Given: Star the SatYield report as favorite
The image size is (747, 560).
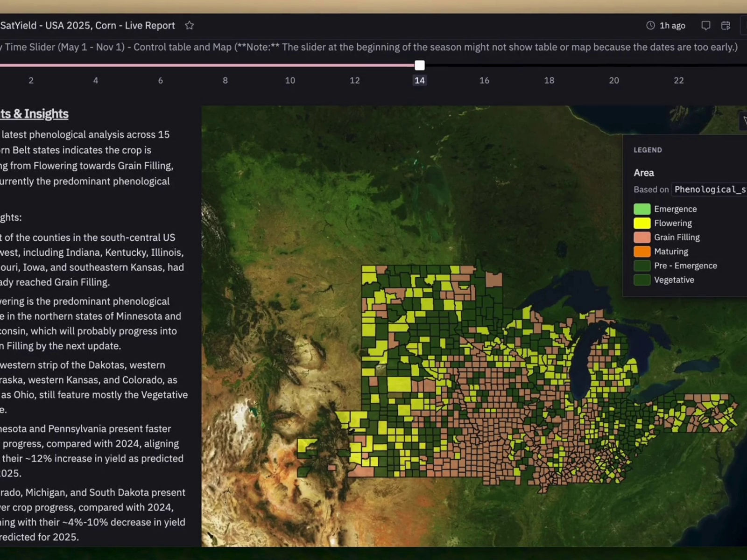Looking at the screenshot, I should (x=189, y=26).
